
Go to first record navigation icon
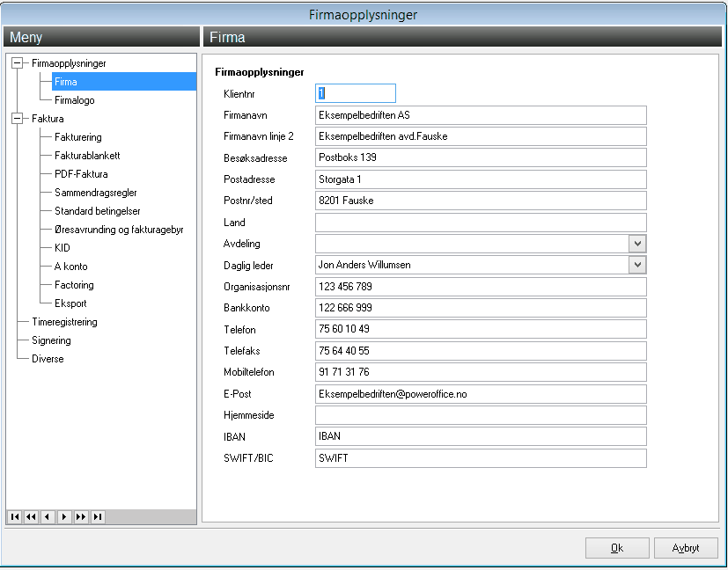(x=15, y=516)
